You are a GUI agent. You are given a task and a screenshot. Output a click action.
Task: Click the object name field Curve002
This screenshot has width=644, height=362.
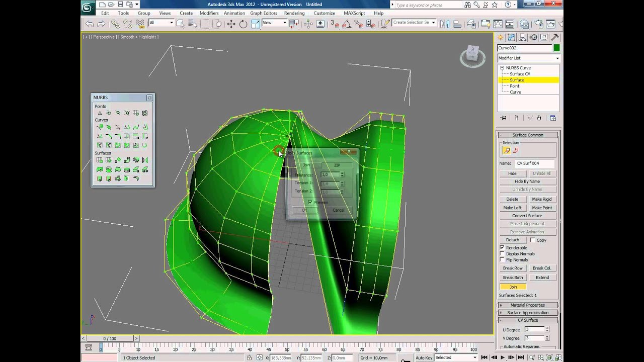click(524, 48)
